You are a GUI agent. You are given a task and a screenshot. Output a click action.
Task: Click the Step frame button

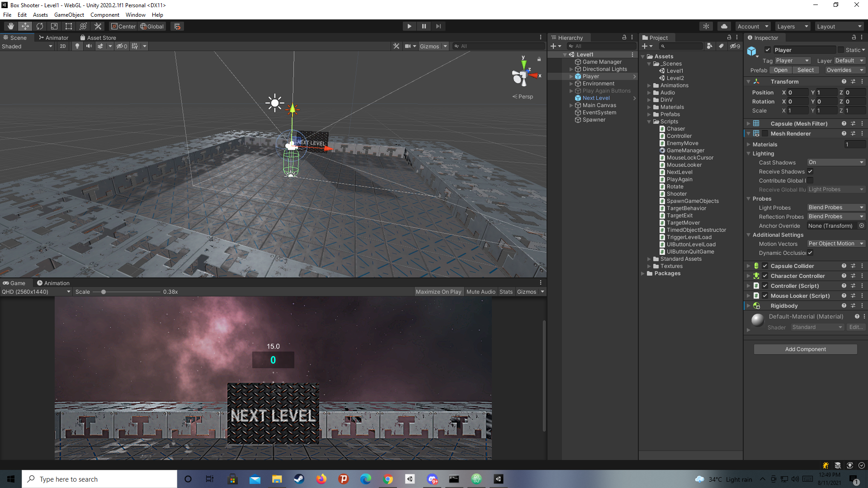pos(438,26)
